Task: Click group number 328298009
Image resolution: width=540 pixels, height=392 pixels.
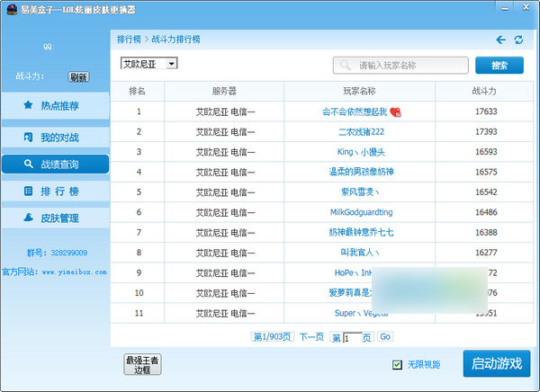Action: [x=69, y=253]
